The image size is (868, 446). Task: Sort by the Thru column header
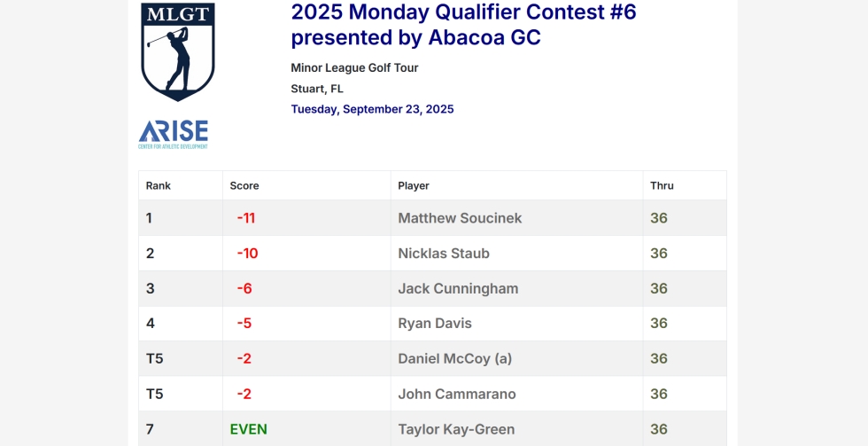click(662, 186)
